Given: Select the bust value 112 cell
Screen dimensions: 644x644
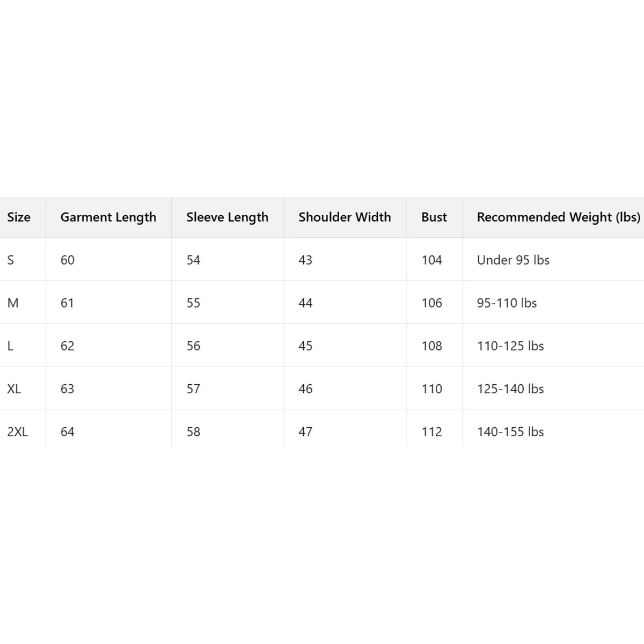Looking at the screenshot, I should click(431, 432).
